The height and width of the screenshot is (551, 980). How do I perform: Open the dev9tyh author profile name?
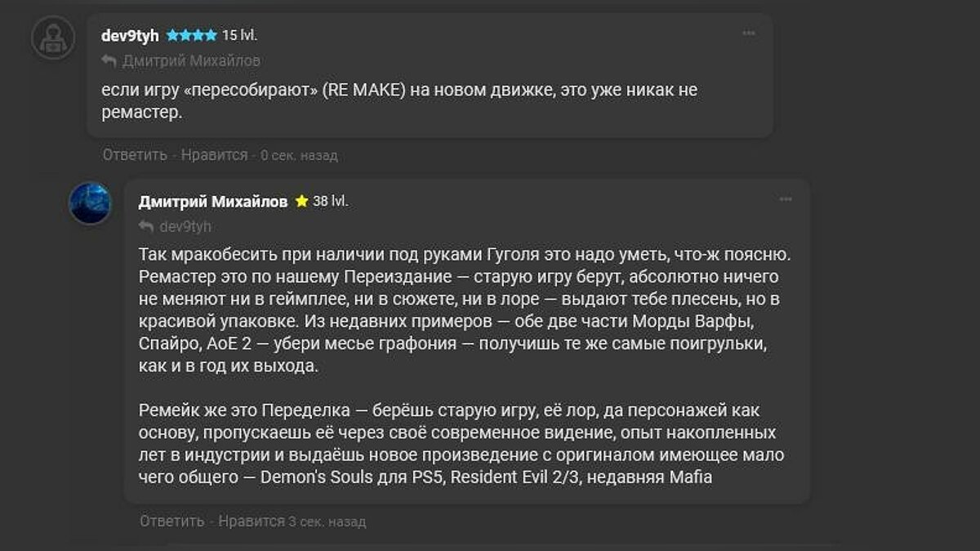click(x=130, y=35)
